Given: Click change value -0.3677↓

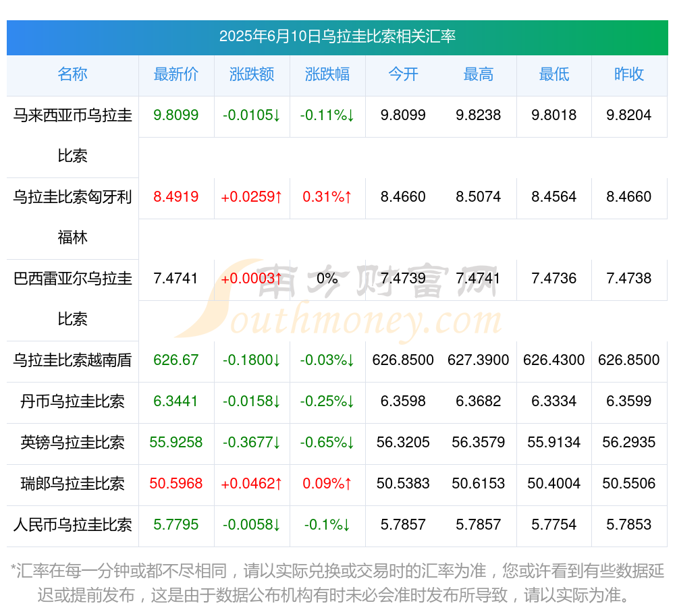Looking at the screenshot, I should (252, 442).
